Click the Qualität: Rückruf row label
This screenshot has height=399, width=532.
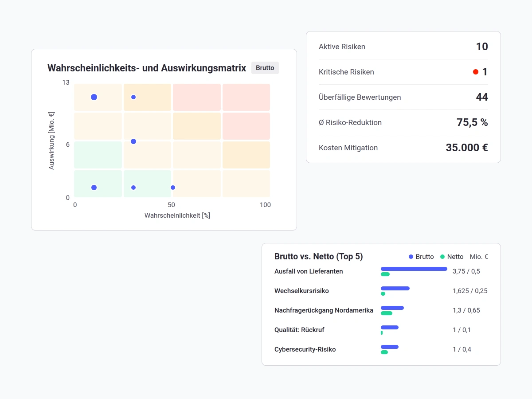pos(299,330)
